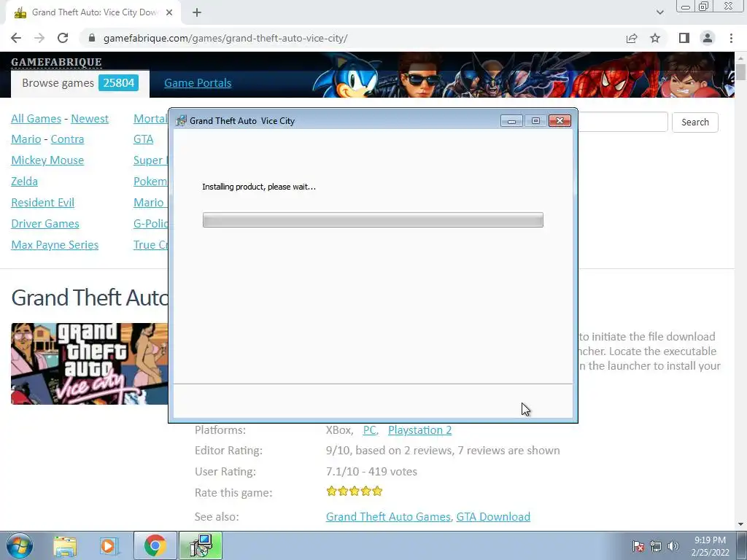The width and height of the screenshot is (747, 560).
Task: Click the share page icon in address bar
Action: [x=632, y=38]
